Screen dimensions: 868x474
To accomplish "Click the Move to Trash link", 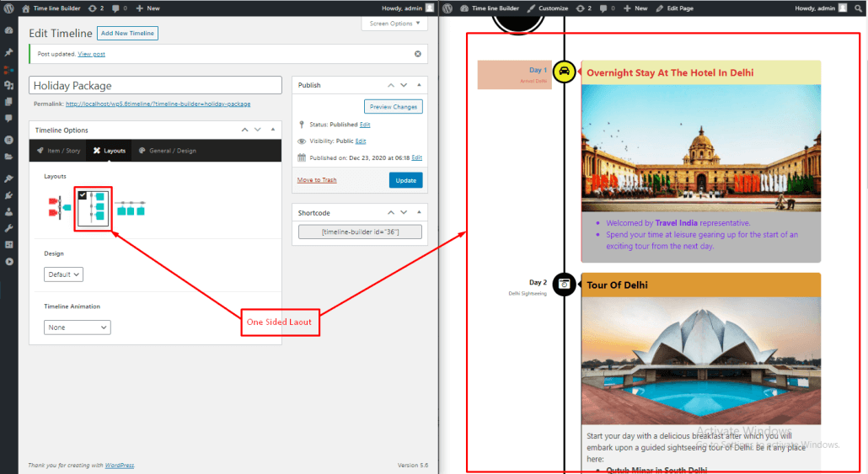I will pyautogui.click(x=317, y=180).
